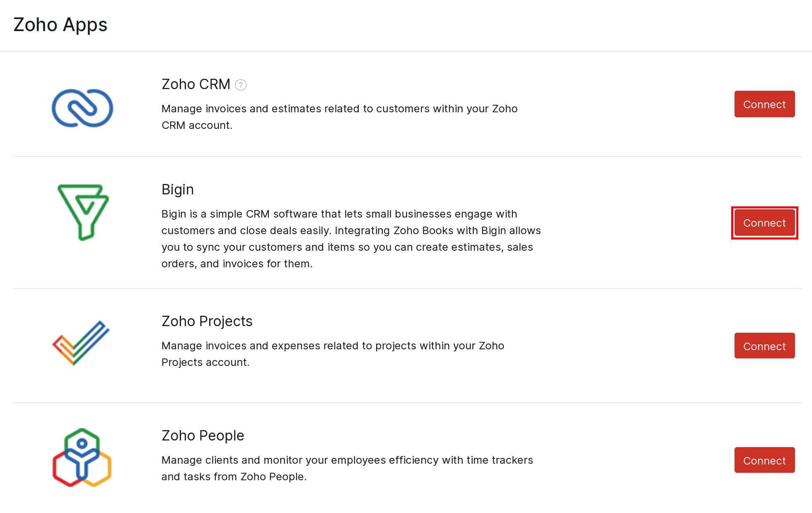Click the Zoho CRM description text

point(339,117)
